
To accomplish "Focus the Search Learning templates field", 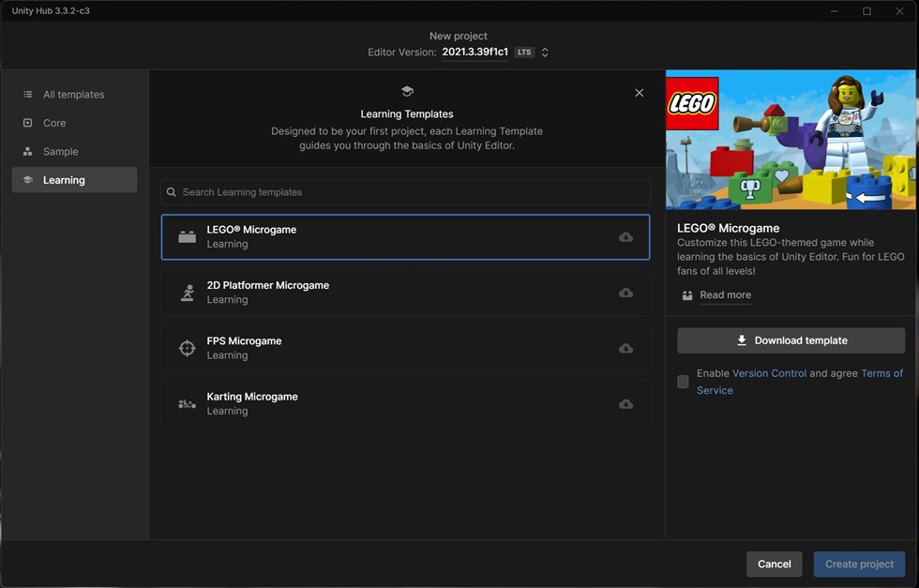I will (405, 192).
